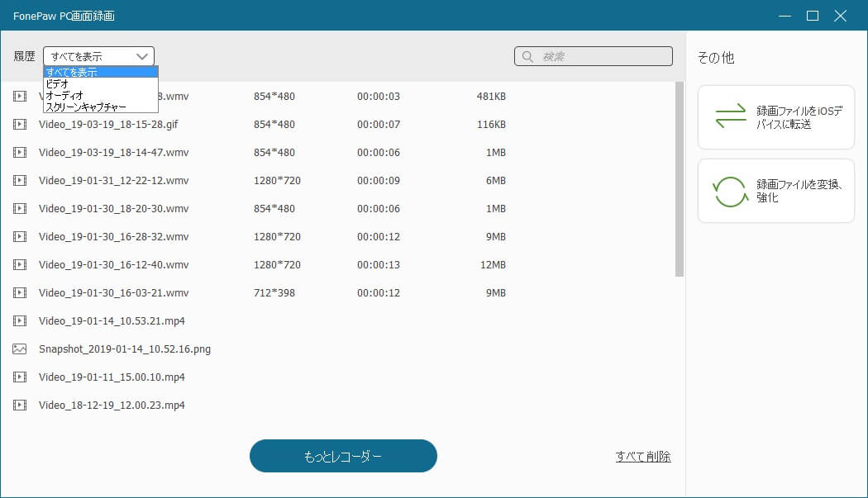
Task: Click video icon beside Video_19-01-30_16-28-32.wmv
Action: click(20, 237)
